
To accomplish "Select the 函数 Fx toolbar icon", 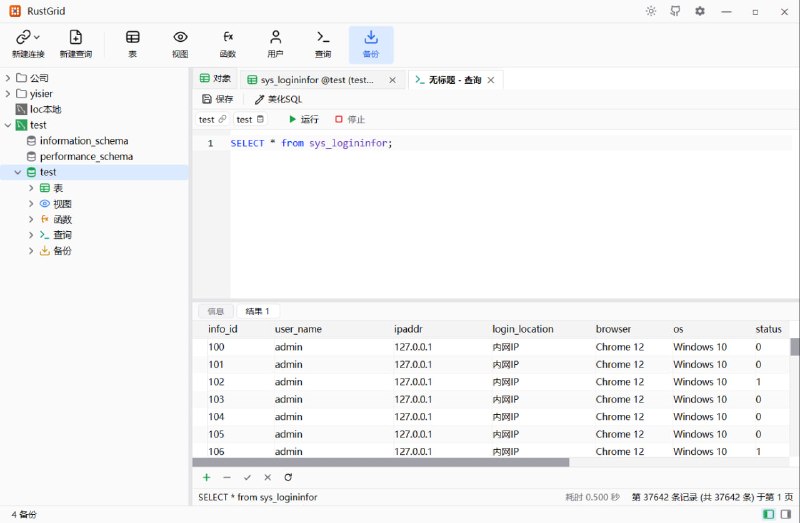I will pos(228,37).
